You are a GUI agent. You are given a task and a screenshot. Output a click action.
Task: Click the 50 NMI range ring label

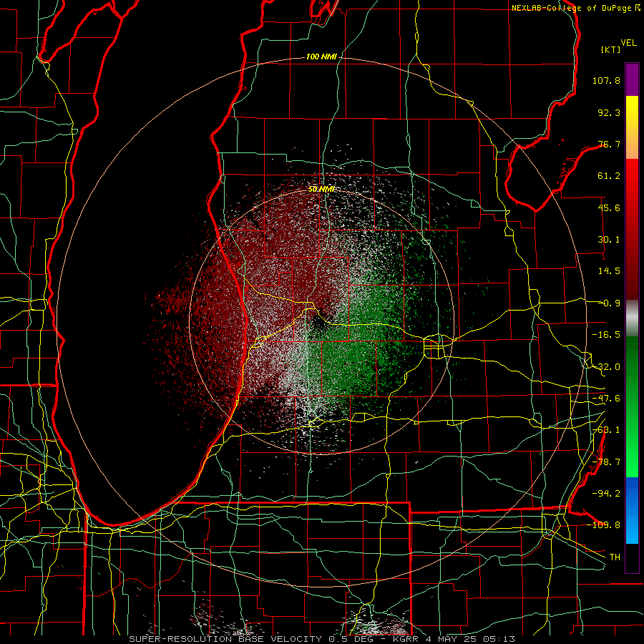pos(321,189)
